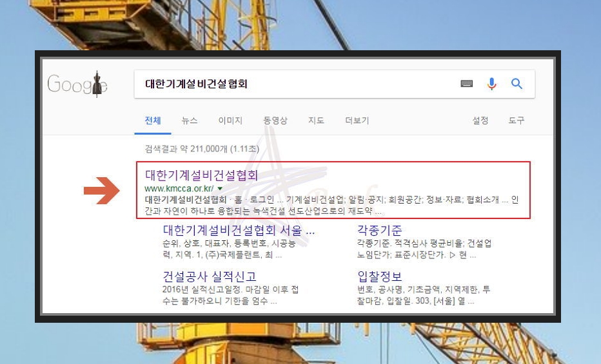Switch to the 이미지 tab
This screenshot has width=601, height=364.
(230, 120)
